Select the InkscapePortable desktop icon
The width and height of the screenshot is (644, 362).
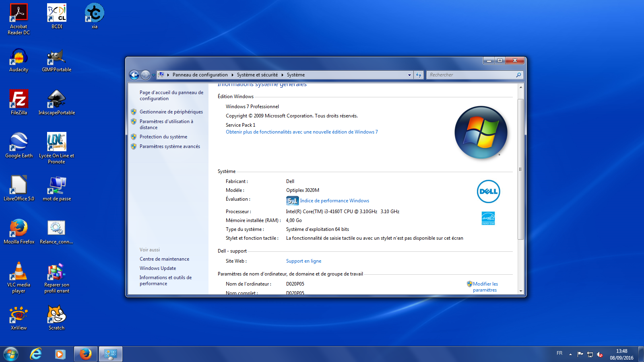tap(57, 102)
